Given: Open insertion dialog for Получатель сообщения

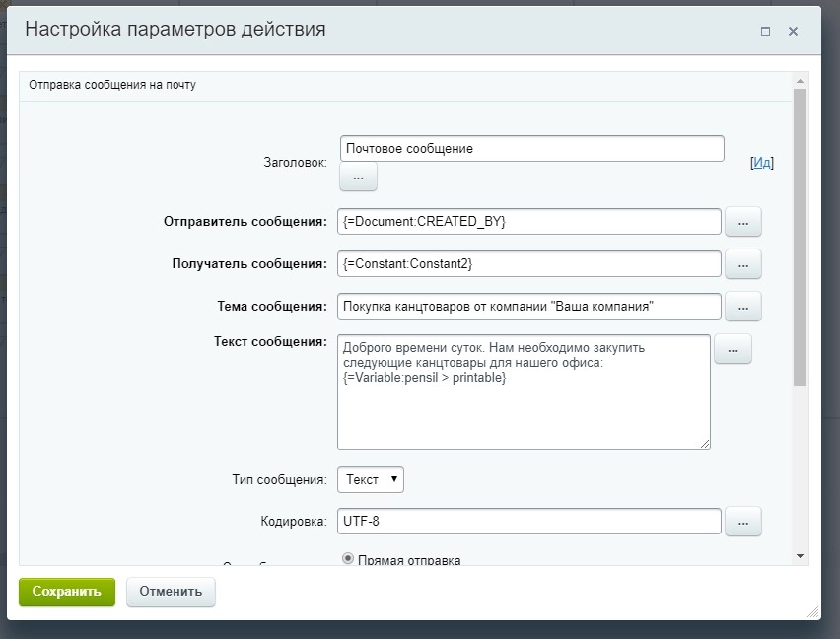Looking at the screenshot, I should click(742, 264).
